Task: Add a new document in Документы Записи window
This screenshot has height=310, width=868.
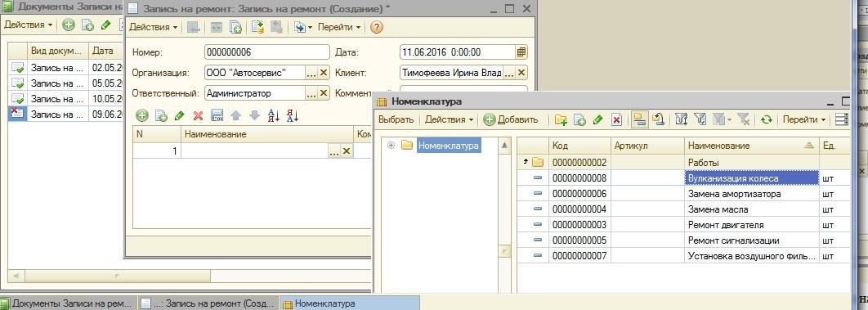Action: pyautogui.click(x=68, y=25)
